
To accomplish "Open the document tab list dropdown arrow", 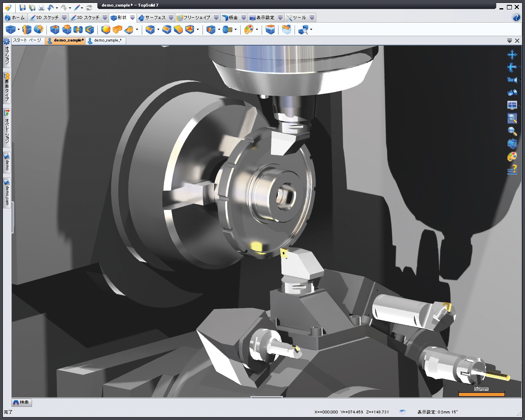I will click(x=509, y=41).
